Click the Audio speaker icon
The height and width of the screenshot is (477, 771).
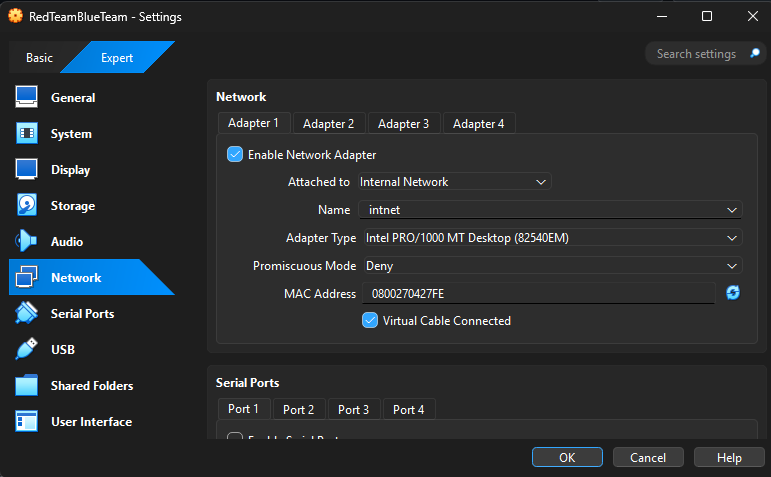pyautogui.click(x=26, y=241)
